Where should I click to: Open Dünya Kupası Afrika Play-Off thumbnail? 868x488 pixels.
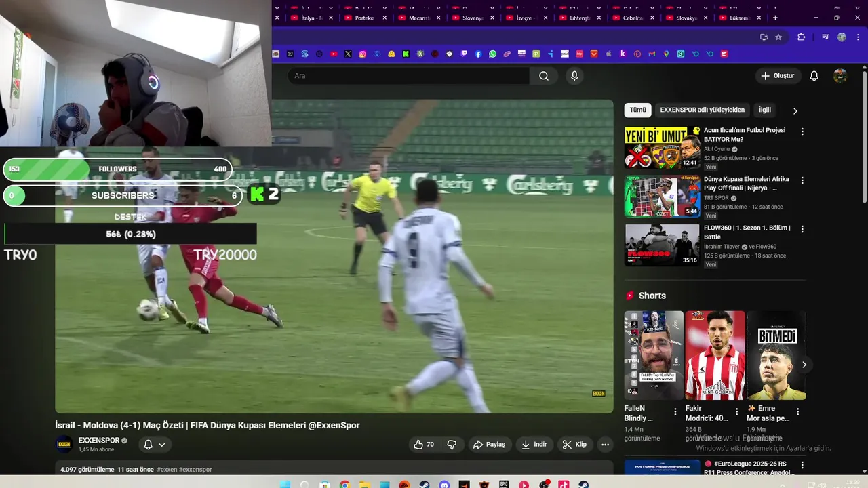[x=662, y=197]
